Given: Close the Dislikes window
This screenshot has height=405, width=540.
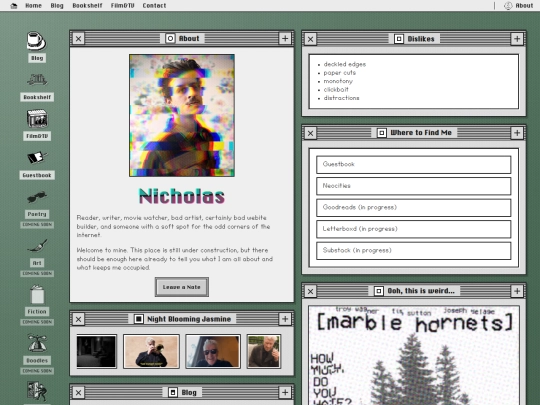Looking at the screenshot, I should tap(310, 39).
